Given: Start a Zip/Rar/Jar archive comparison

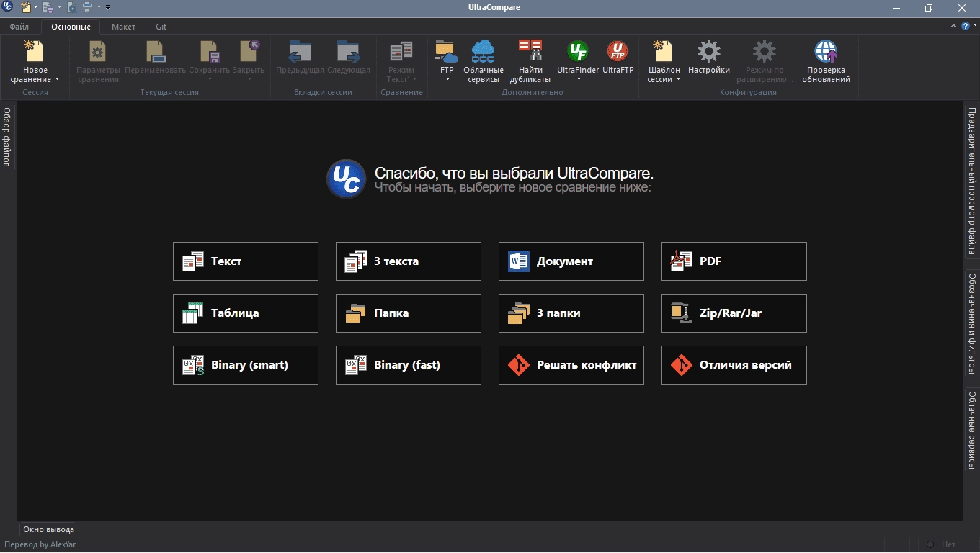Looking at the screenshot, I should pyautogui.click(x=734, y=313).
